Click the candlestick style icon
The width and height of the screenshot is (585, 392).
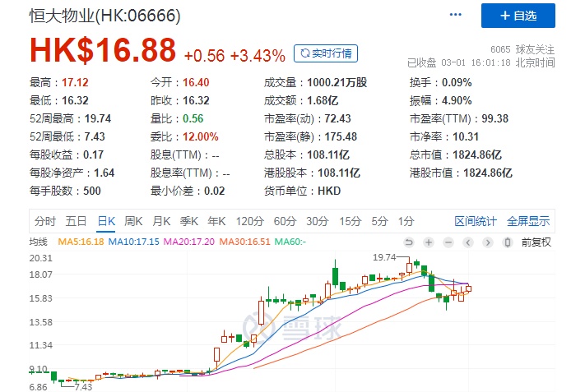coord(507,242)
